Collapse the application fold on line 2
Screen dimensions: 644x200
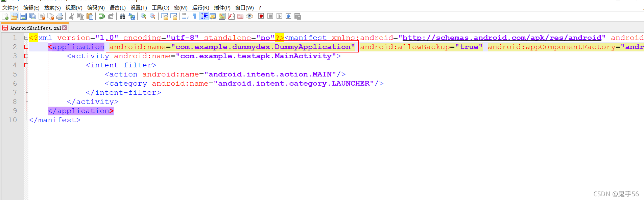click(26, 47)
